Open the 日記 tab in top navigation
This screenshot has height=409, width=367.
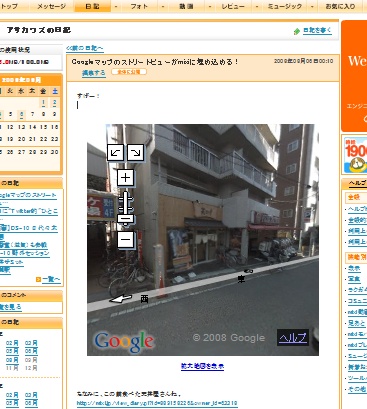click(x=92, y=6)
